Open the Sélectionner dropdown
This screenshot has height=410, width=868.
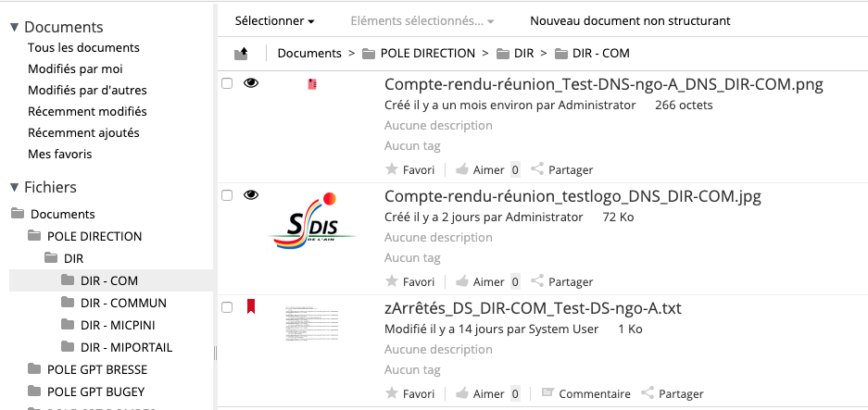tap(274, 21)
